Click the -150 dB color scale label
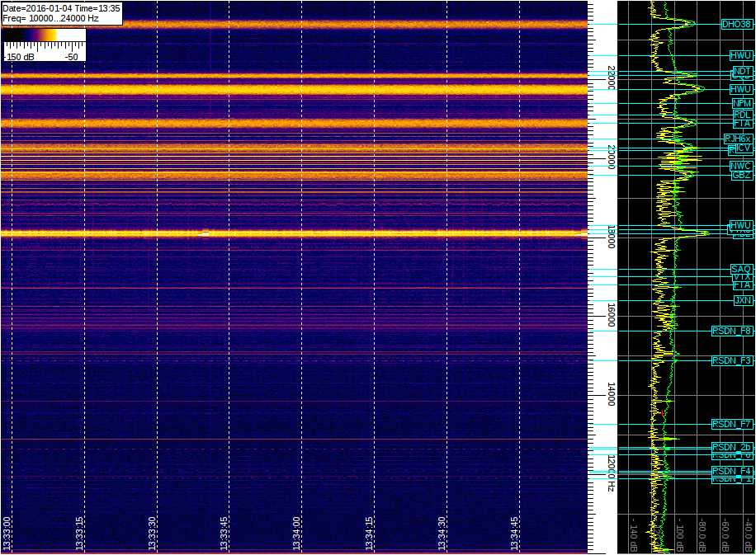756x555 pixels. click(19, 56)
